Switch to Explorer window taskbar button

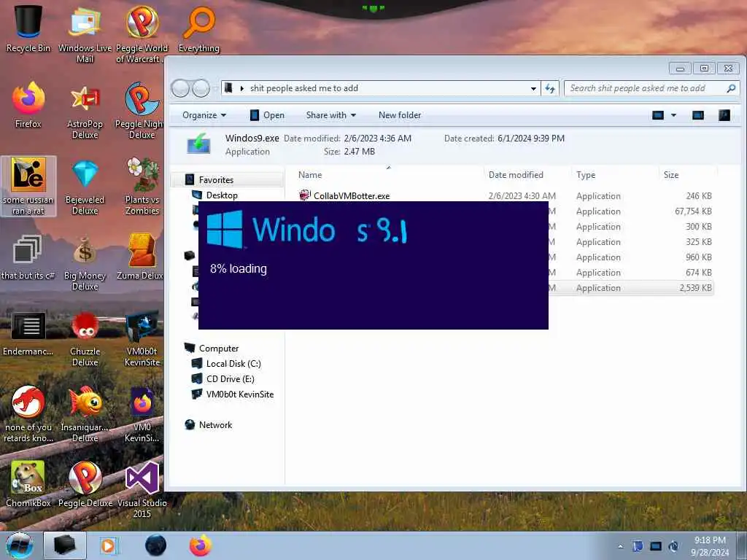point(65,545)
